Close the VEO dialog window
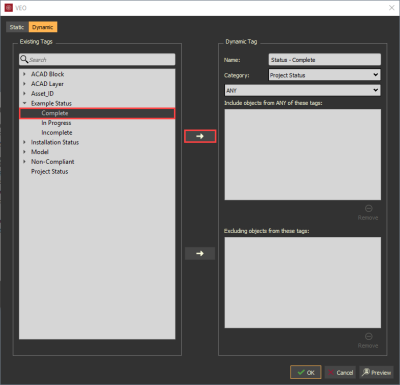The width and height of the screenshot is (400, 385). coord(392,8)
